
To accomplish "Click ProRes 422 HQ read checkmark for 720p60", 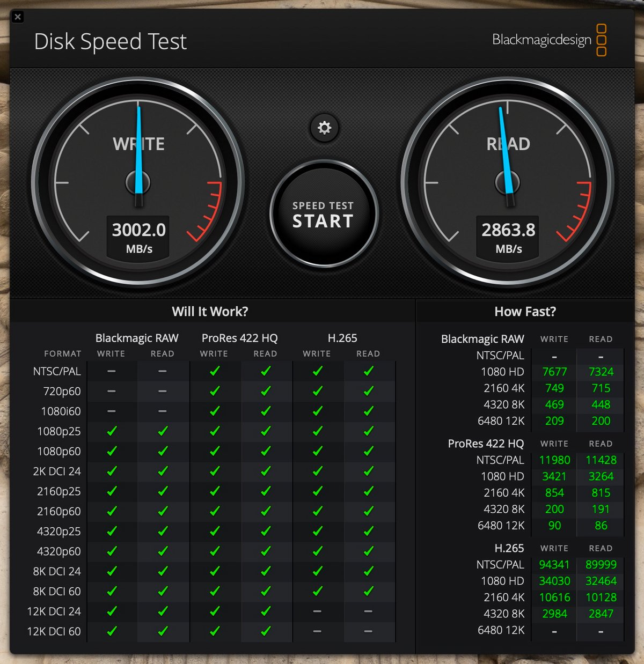I will click(266, 391).
